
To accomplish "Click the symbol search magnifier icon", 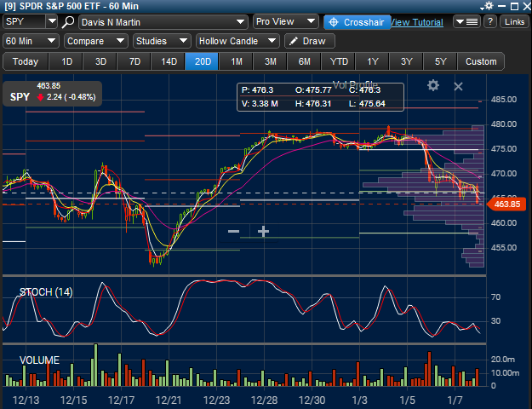I will pos(68,22).
